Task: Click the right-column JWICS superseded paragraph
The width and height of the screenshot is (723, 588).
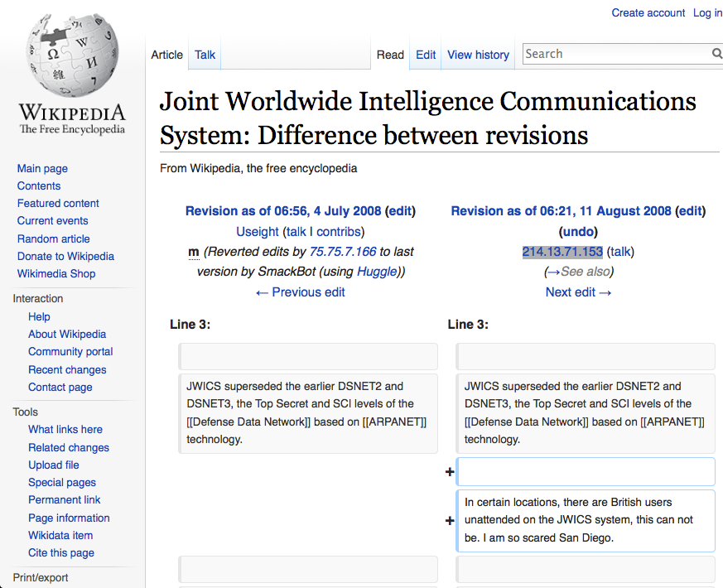Action: click(x=586, y=413)
